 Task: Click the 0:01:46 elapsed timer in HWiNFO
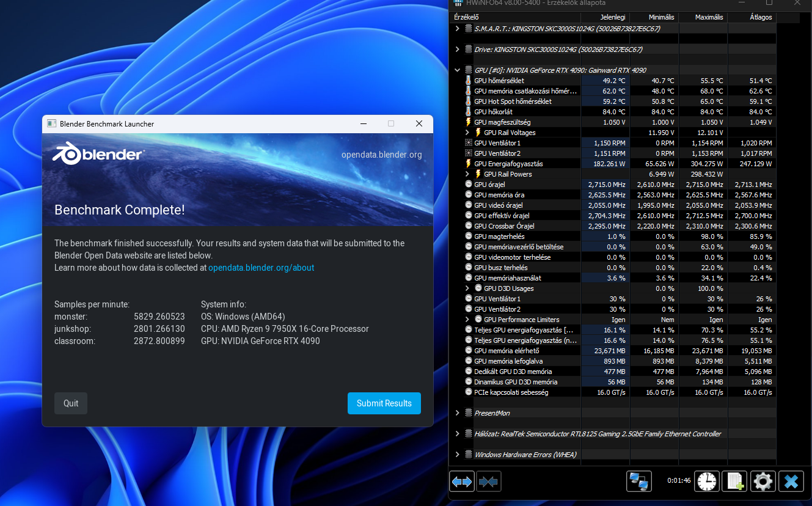pos(679,480)
